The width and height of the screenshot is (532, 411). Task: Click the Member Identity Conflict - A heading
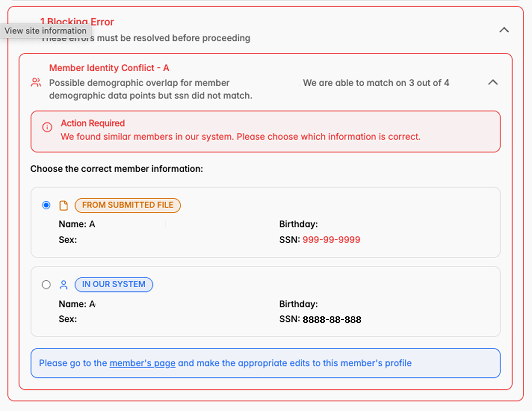pyautogui.click(x=109, y=68)
